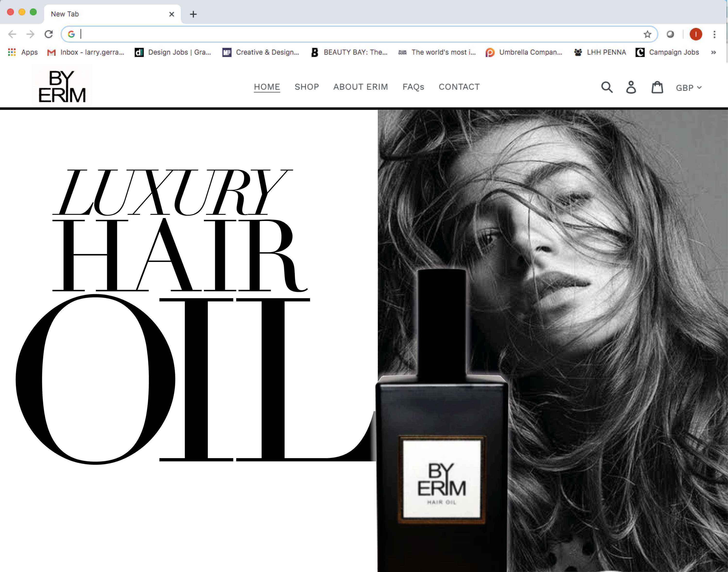Viewport: 728px width, 572px height.
Task: Expand the GBP currency dropdown
Action: pos(688,88)
